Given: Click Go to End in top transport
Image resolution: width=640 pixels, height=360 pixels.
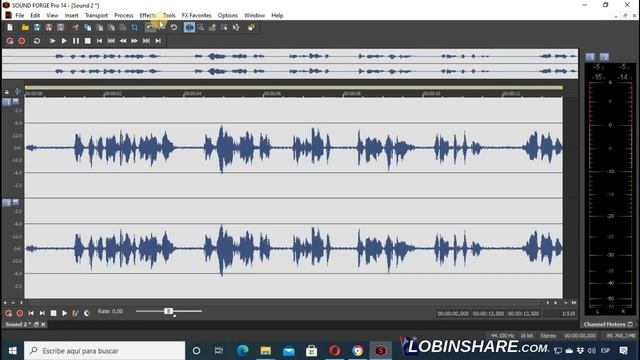Looking at the screenshot, I should pyautogui.click(x=158, y=41).
